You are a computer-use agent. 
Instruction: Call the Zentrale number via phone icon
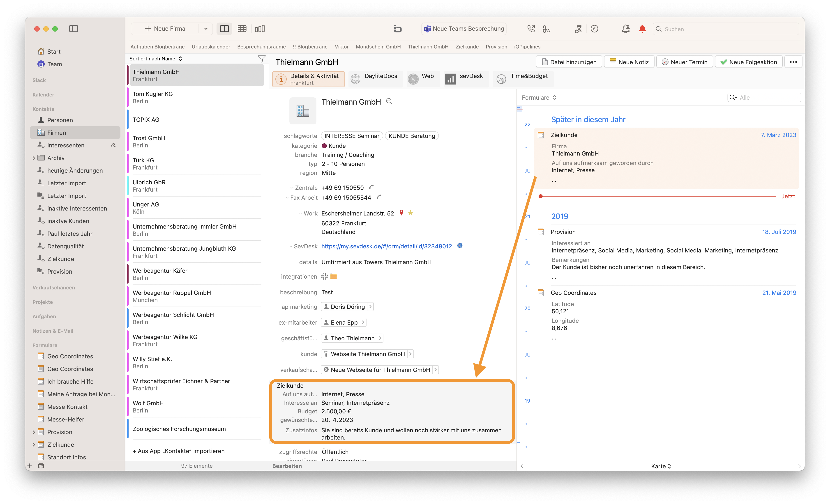[371, 187]
